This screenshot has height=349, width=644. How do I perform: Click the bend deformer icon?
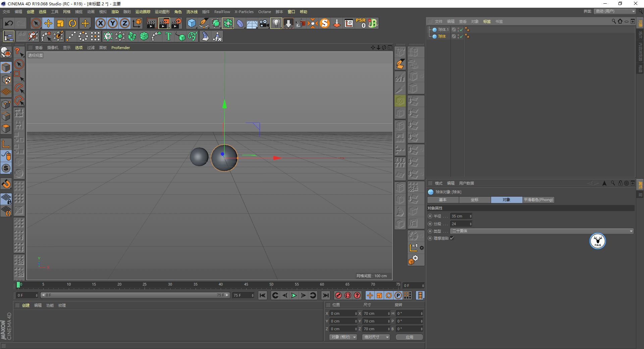(x=240, y=23)
